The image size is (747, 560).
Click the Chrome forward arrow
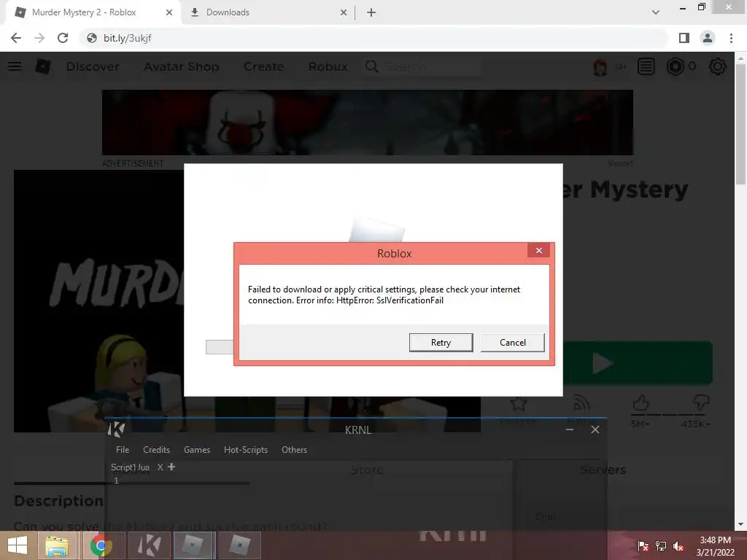click(x=39, y=38)
